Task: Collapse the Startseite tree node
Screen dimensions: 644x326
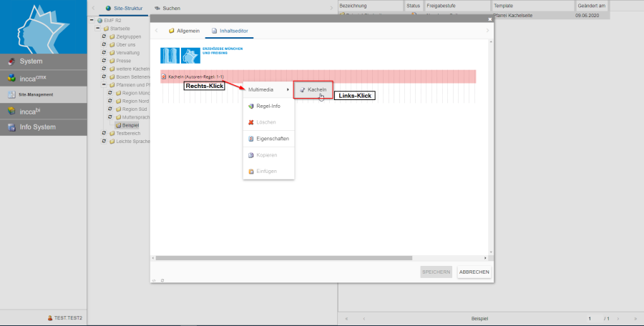Action: pos(98,28)
